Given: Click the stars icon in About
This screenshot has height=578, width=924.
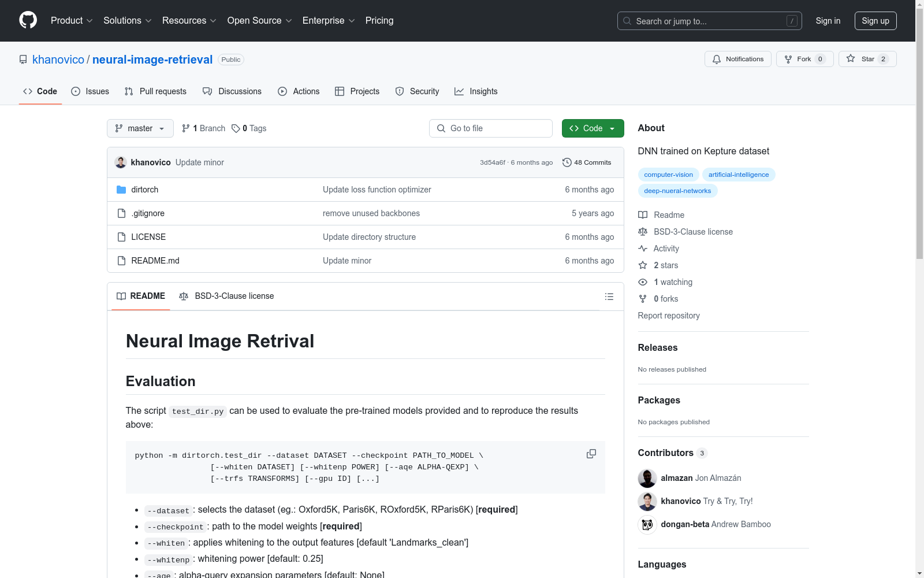Looking at the screenshot, I should tap(643, 265).
